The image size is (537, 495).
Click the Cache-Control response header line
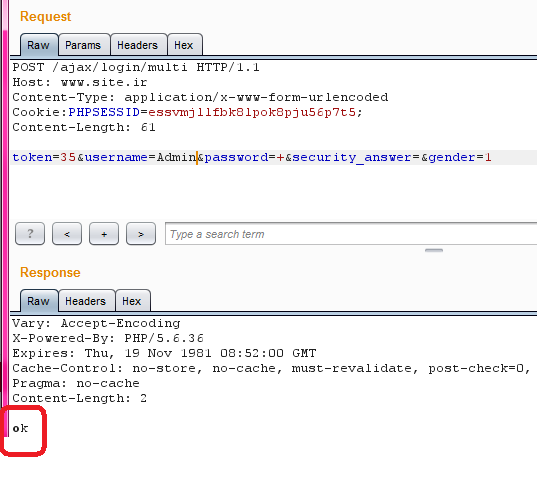(271, 368)
